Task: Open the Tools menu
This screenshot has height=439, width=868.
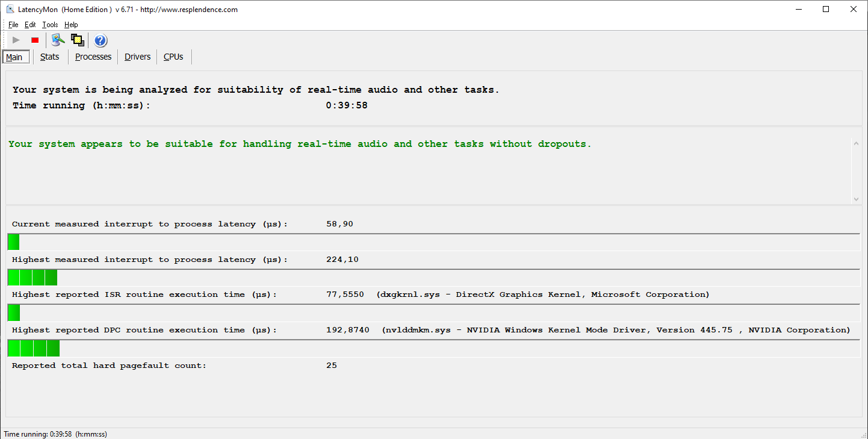Action: click(x=49, y=25)
